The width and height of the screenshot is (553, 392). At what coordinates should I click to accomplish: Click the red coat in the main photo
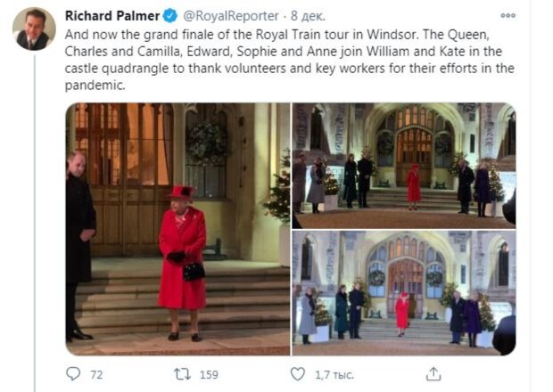point(182,258)
